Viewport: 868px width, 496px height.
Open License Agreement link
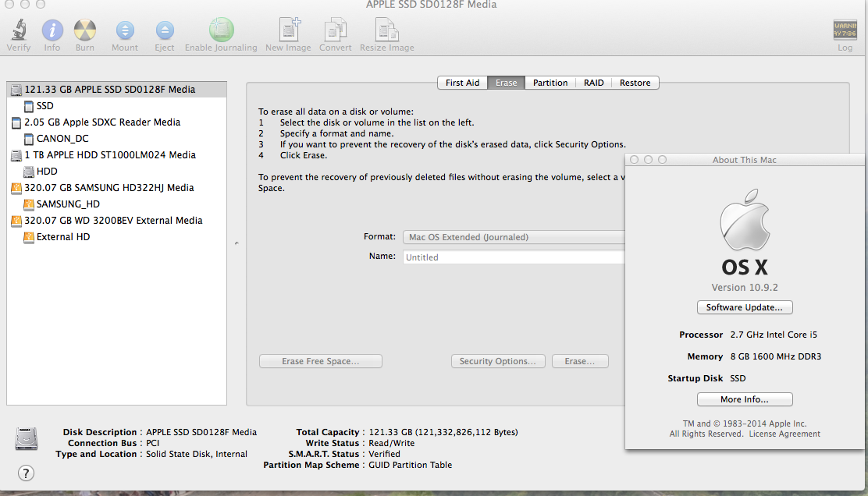784,434
